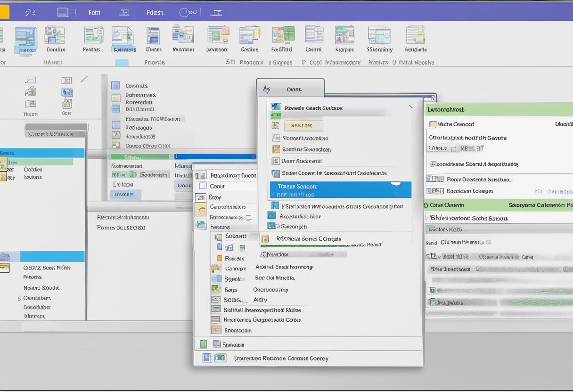Viewport: 573px width, 392px height.
Task: Click the calendar-style ribbon icon near the right end
Action: [415, 36]
